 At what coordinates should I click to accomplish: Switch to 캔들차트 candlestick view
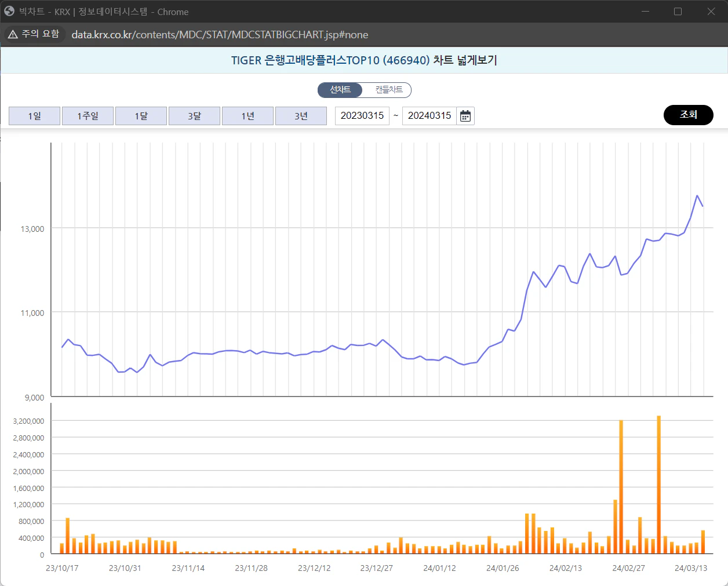[388, 90]
